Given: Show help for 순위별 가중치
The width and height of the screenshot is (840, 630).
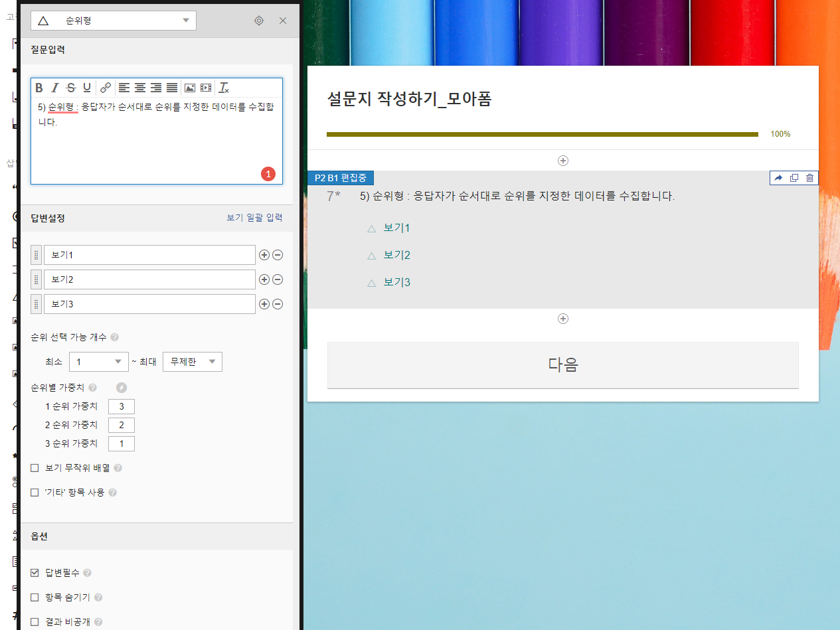Looking at the screenshot, I should tap(92, 388).
